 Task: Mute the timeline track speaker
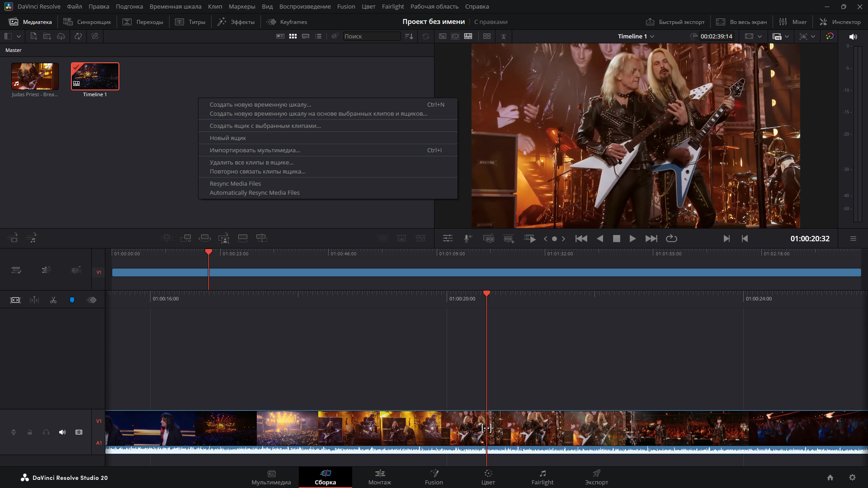click(x=62, y=432)
